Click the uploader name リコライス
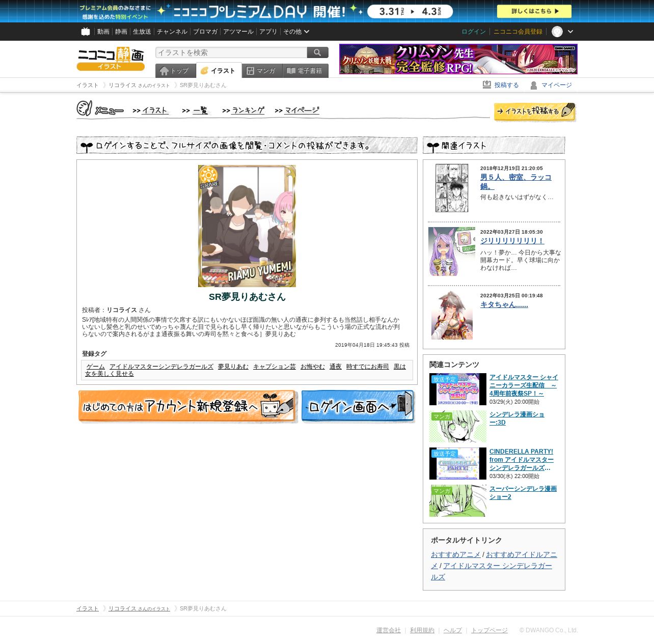The width and height of the screenshot is (654, 644). coord(122,310)
